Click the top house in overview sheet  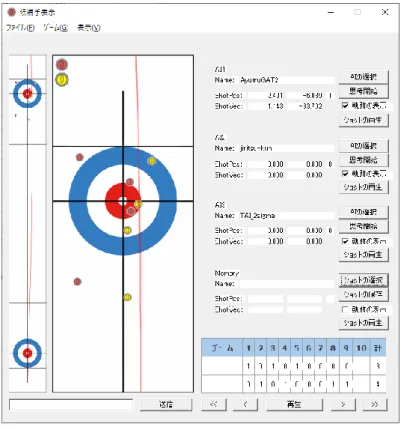coord(27,93)
